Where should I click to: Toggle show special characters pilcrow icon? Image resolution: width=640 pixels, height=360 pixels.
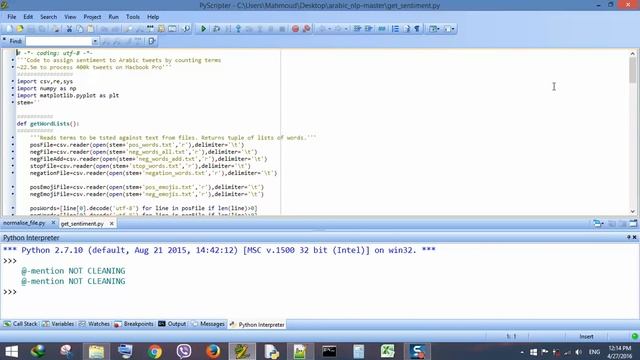click(417, 29)
